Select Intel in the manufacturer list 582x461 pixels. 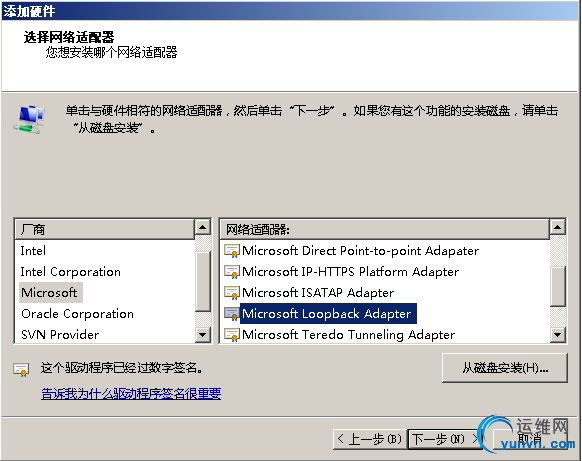[33, 251]
